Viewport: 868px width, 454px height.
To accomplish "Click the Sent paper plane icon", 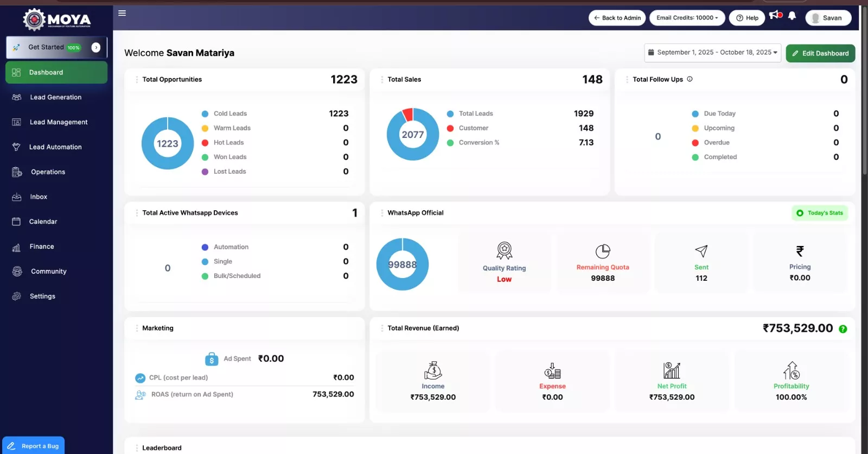I will [701, 251].
